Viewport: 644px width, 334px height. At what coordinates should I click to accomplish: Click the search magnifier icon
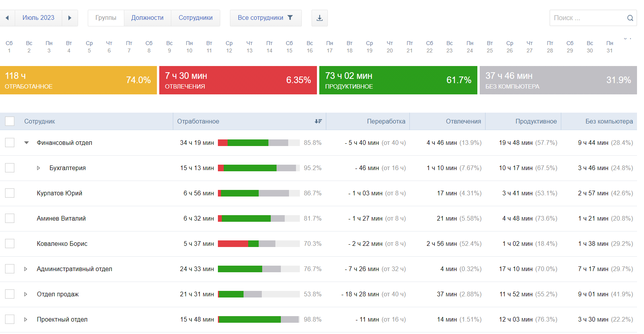point(630,18)
